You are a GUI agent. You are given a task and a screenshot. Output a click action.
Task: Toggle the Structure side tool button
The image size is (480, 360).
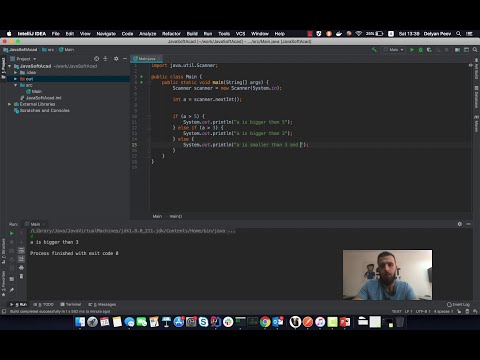pos(3,251)
